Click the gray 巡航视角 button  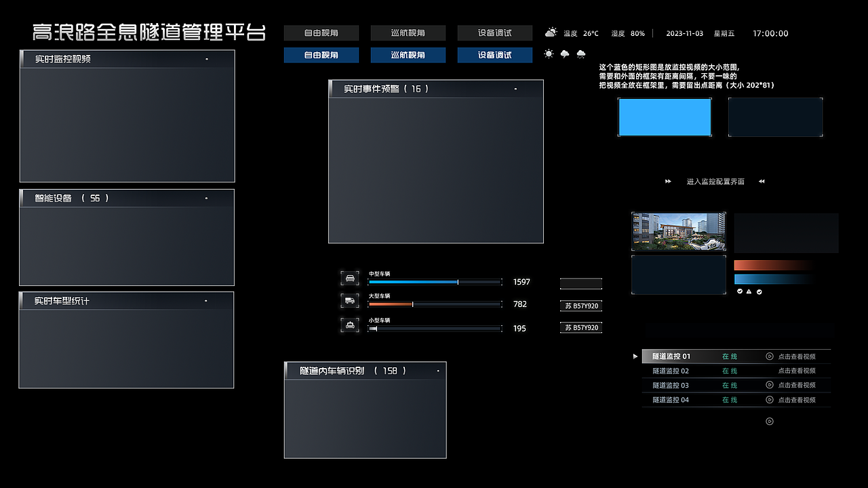(408, 33)
